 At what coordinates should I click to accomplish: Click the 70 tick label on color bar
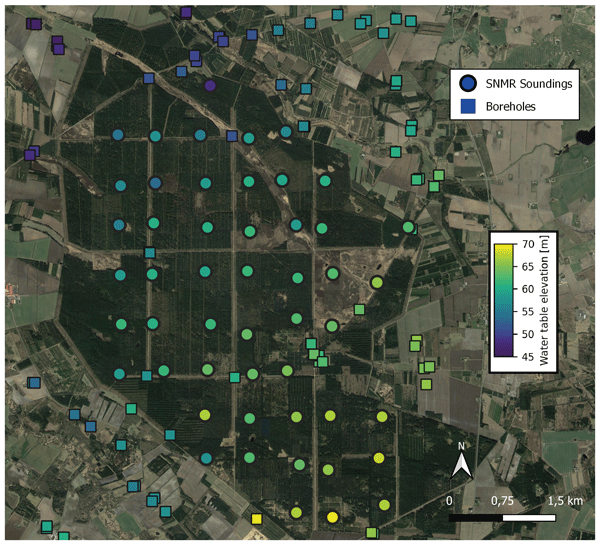click(526, 242)
